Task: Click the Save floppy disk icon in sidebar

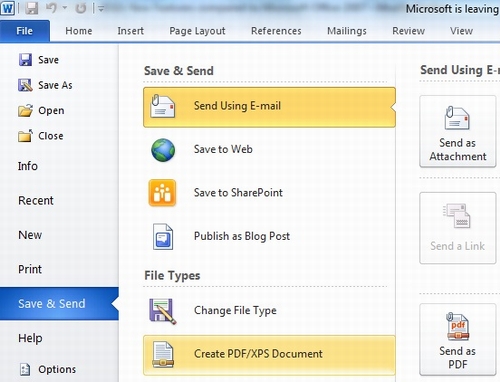Action: 25,60
